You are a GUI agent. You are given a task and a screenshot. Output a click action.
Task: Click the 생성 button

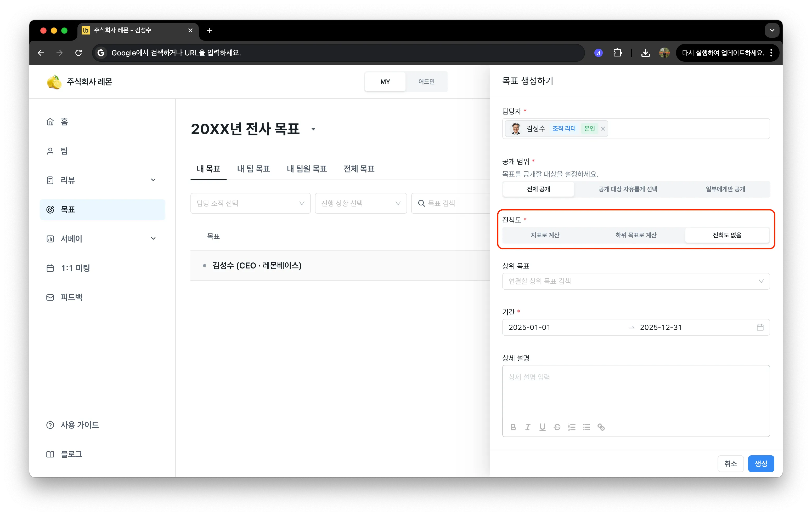761,464
